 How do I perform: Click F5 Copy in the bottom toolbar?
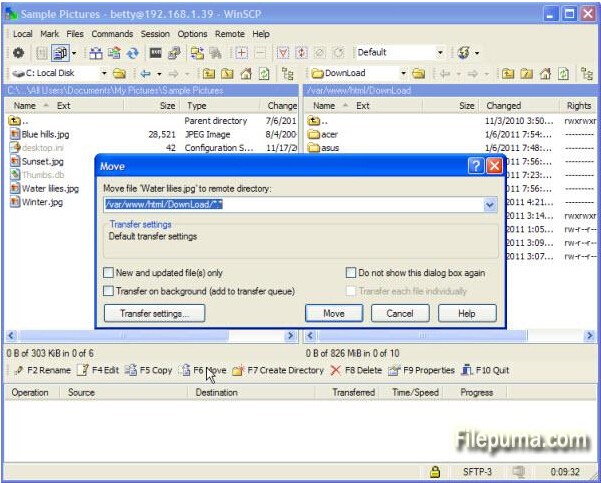[x=148, y=370]
